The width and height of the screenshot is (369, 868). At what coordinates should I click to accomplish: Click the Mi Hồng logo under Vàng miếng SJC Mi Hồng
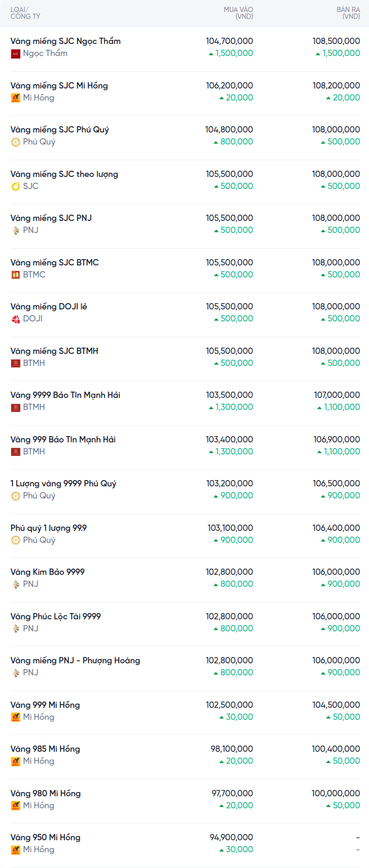[16, 98]
